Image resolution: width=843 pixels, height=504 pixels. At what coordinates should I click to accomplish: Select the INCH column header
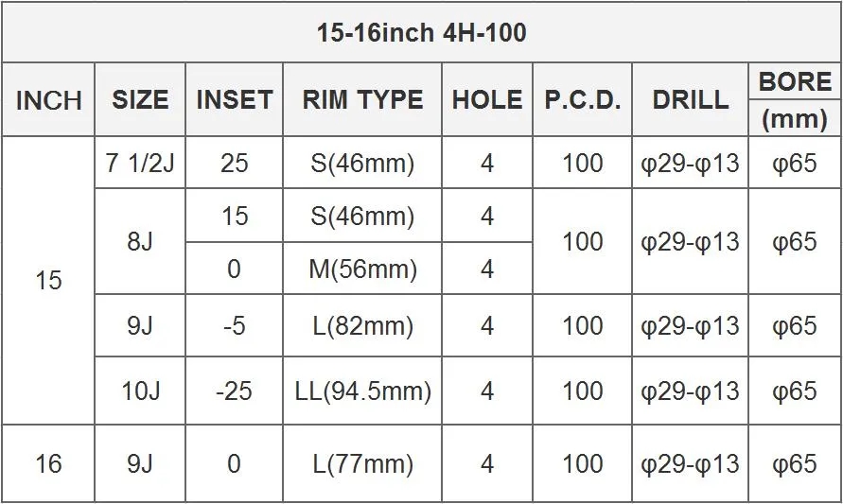(48, 100)
